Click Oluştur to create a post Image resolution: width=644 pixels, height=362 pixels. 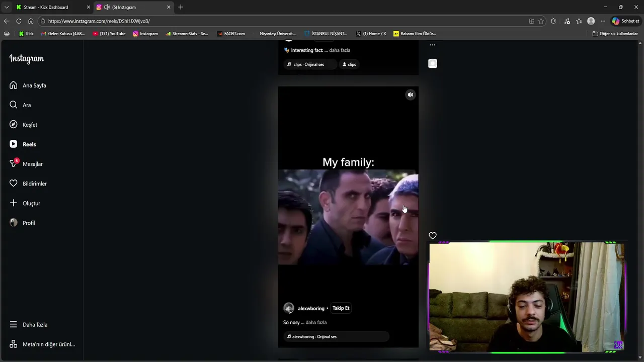click(x=25, y=203)
